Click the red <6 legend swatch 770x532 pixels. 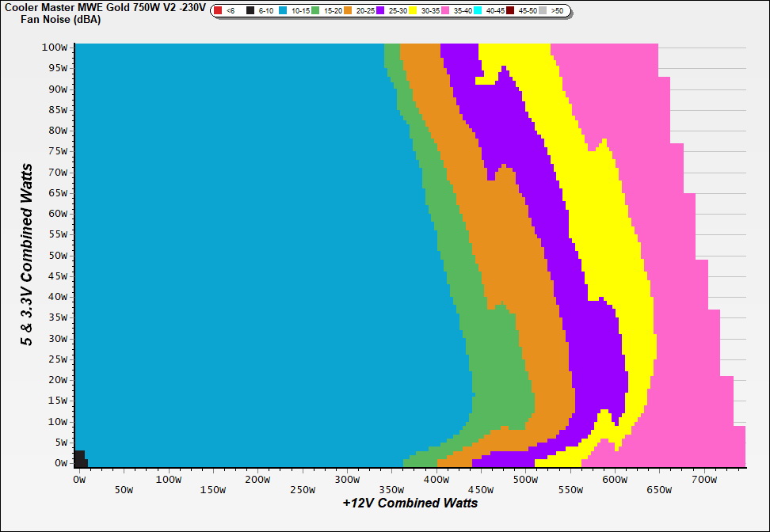pos(218,11)
